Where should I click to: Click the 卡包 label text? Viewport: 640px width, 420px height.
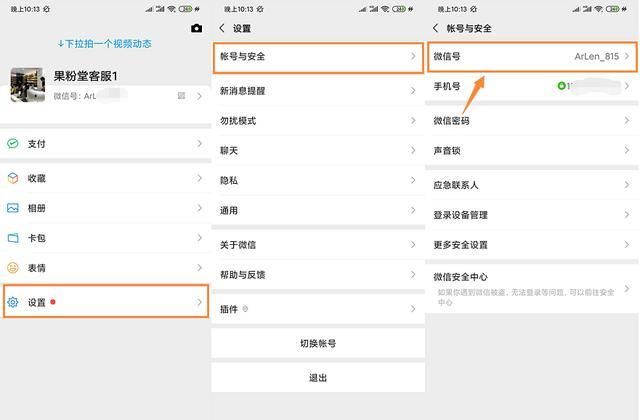coord(36,238)
